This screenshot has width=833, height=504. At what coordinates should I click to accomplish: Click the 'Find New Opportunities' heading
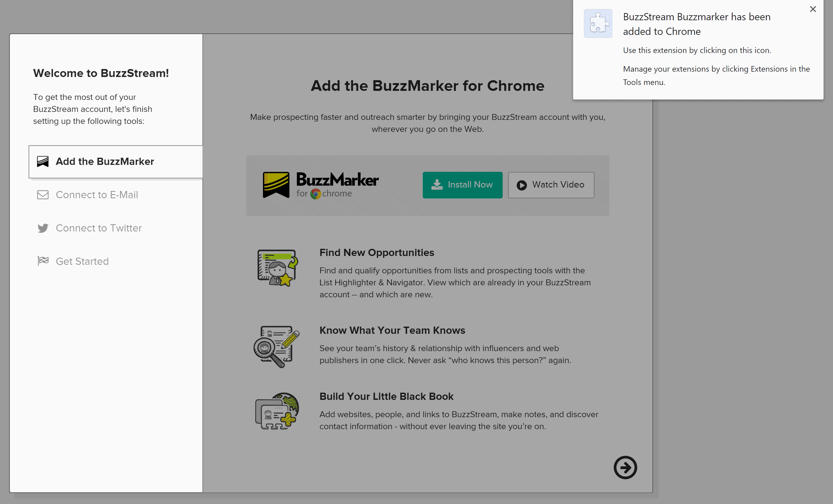click(x=377, y=253)
